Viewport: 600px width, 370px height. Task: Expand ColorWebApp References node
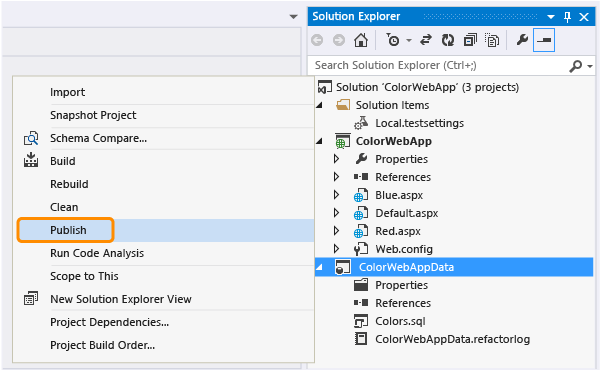pyautogui.click(x=337, y=177)
